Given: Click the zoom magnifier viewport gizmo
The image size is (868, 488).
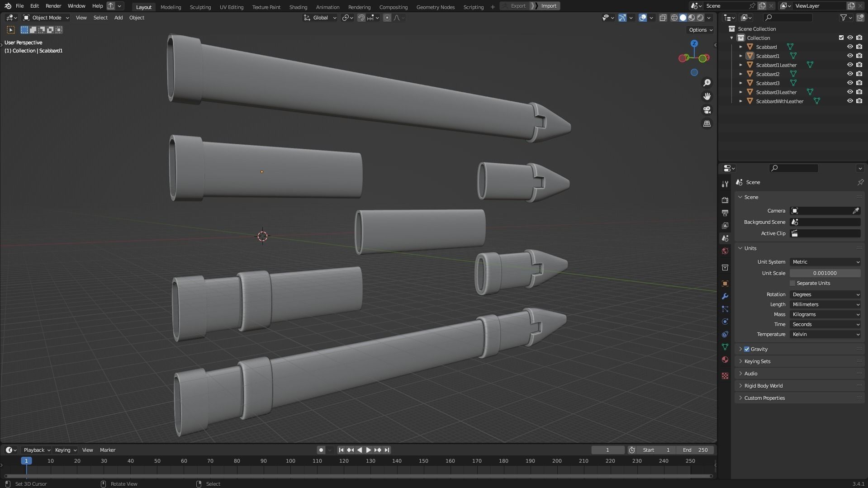Looking at the screenshot, I should [707, 83].
